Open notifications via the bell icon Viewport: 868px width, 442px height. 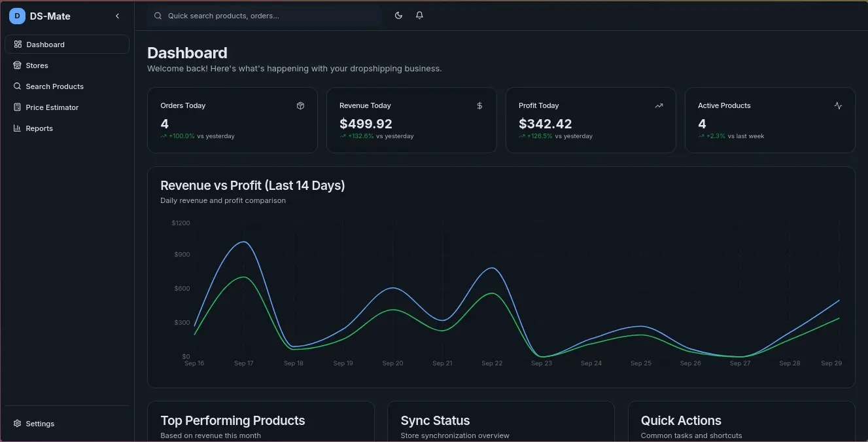(419, 15)
